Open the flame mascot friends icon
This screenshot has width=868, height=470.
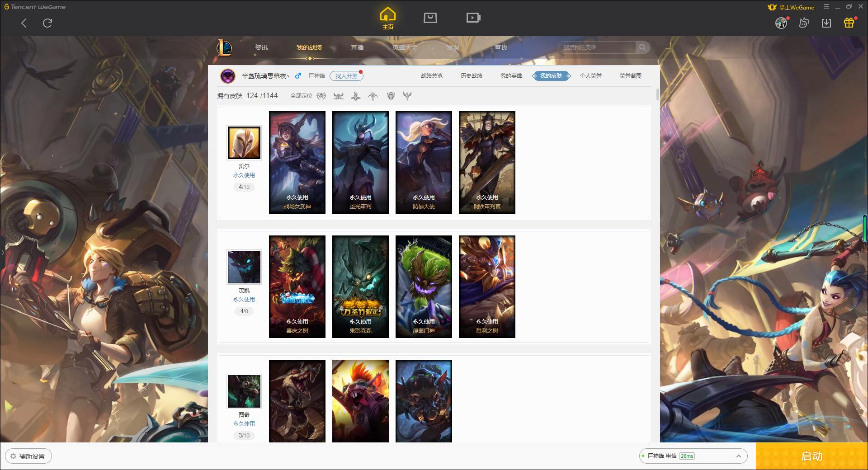[x=804, y=23]
